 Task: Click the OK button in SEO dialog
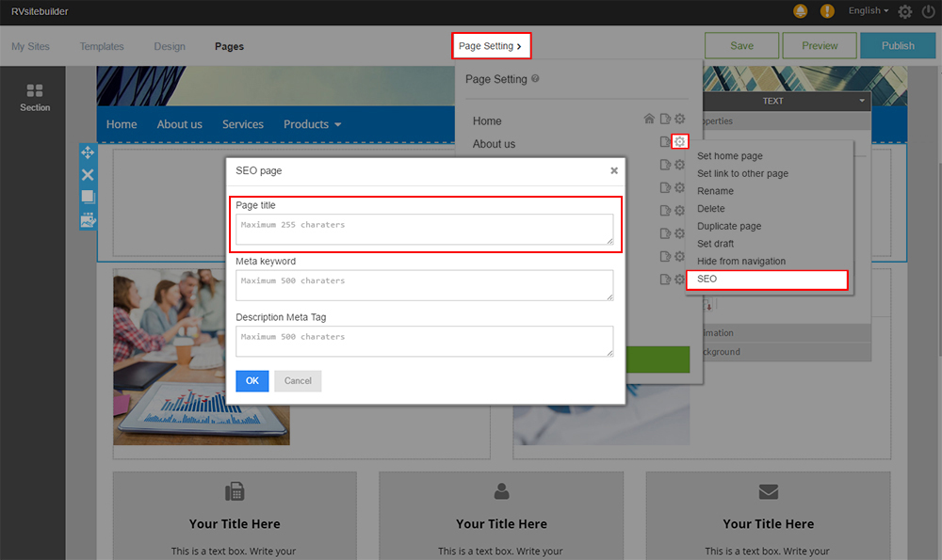pos(252,380)
